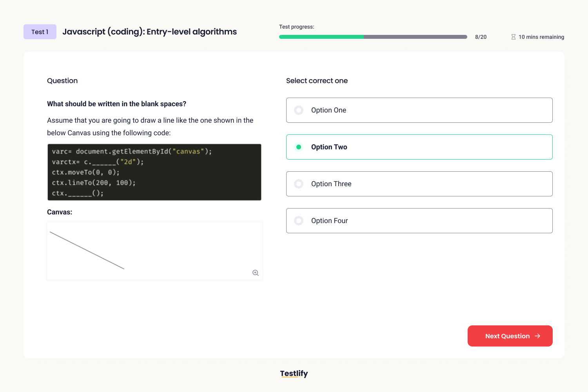Select the Option Three radio button
Image resolution: width=588 pixels, height=392 pixels.
pyautogui.click(x=299, y=184)
